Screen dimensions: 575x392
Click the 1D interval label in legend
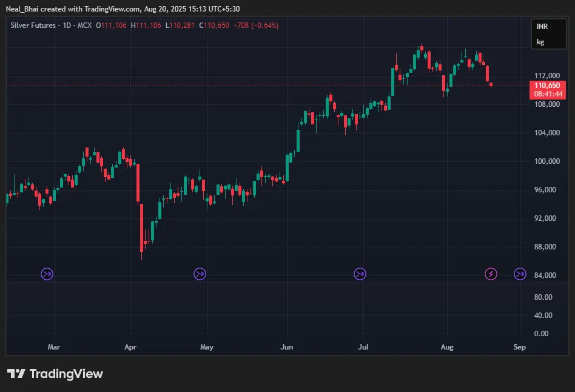(x=67, y=25)
